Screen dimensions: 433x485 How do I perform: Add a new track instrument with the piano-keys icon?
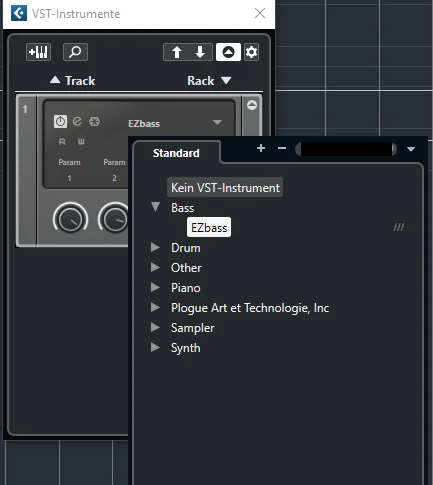38,52
